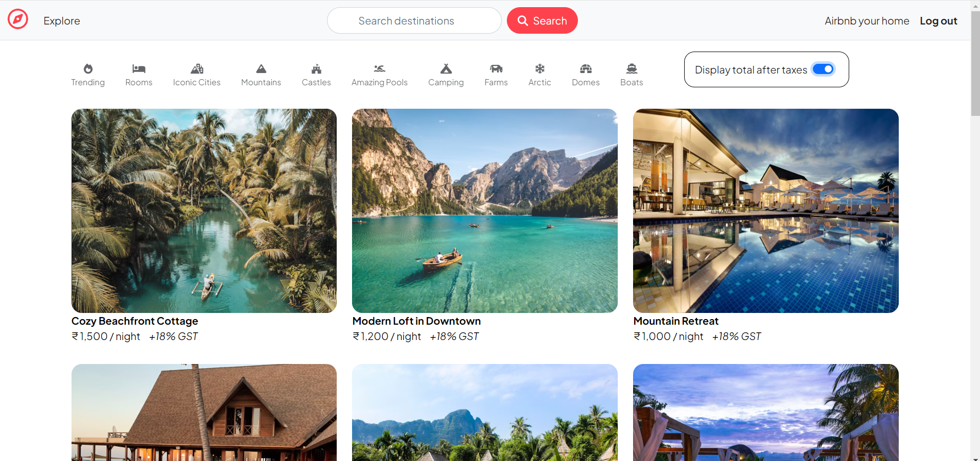Choose the Camping tent icon

[446, 69]
